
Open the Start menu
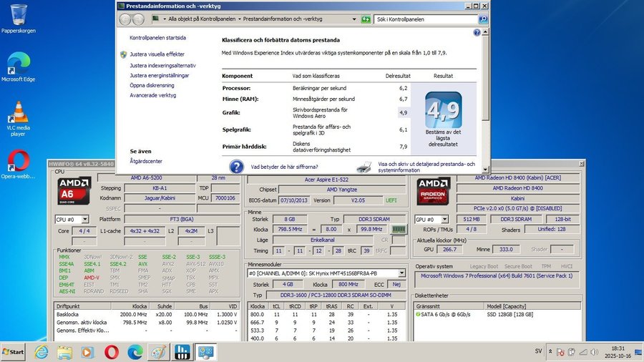(14, 352)
